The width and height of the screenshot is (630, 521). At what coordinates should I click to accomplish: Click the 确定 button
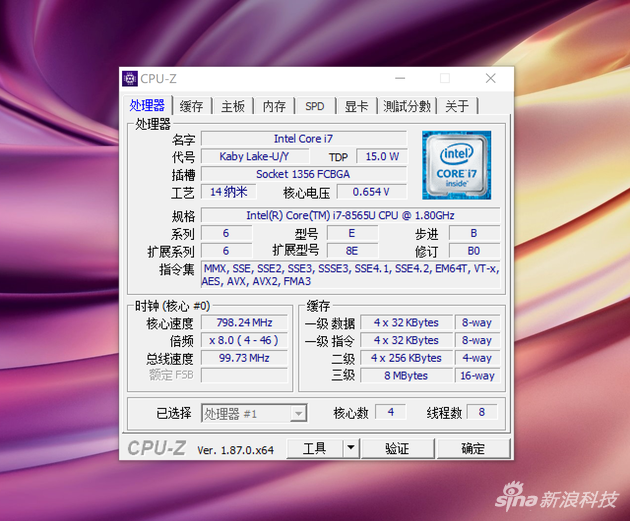473,448
